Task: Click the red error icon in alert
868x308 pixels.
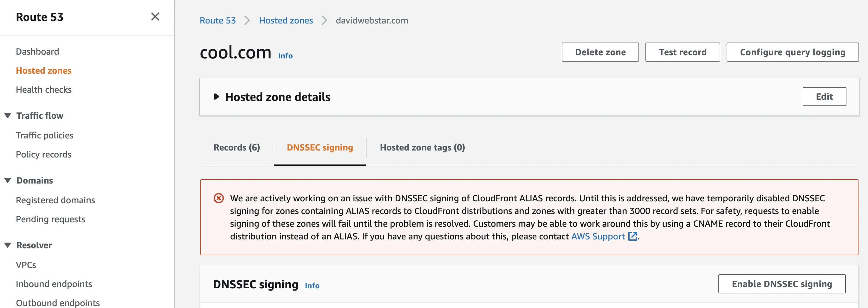Action: pos(219,198)
